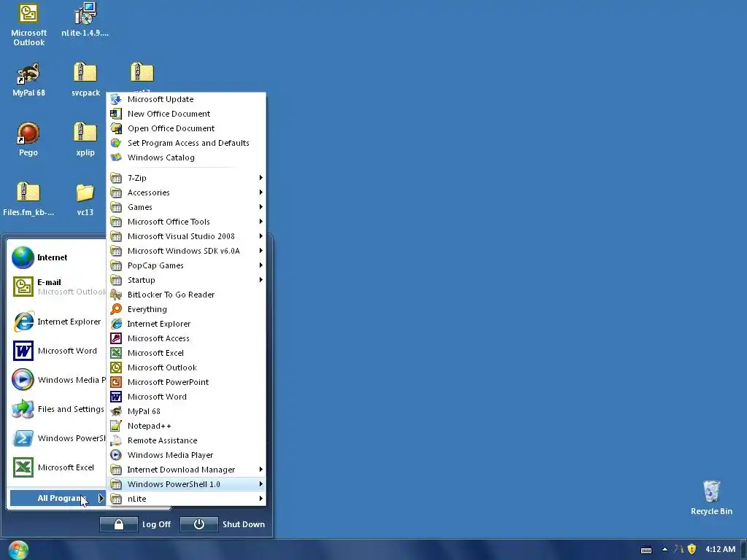Screen dimensions: 747x560
Task: Open Windows Catalog entry
Action: click(186, 157)
